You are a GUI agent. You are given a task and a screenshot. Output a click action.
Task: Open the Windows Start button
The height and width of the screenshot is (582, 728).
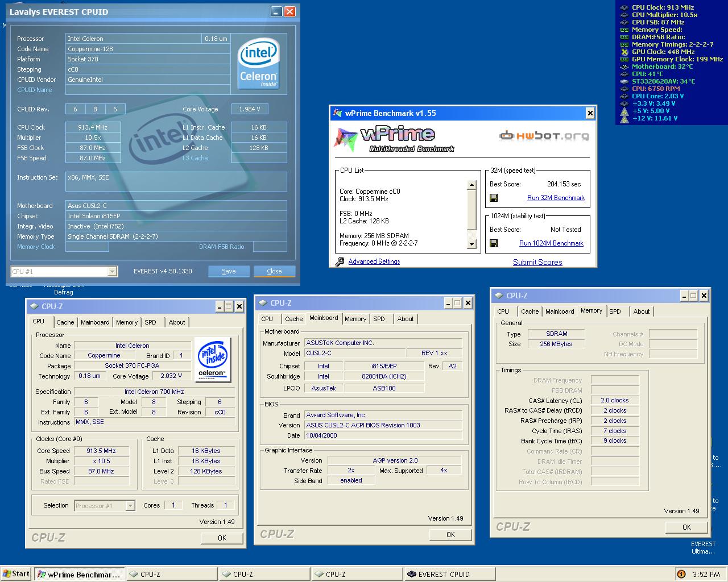click(x=16, y=574)
